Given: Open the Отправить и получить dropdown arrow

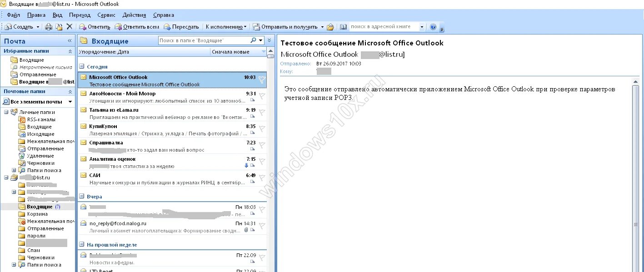Looking at the screenshot, I should pos(322,27).
